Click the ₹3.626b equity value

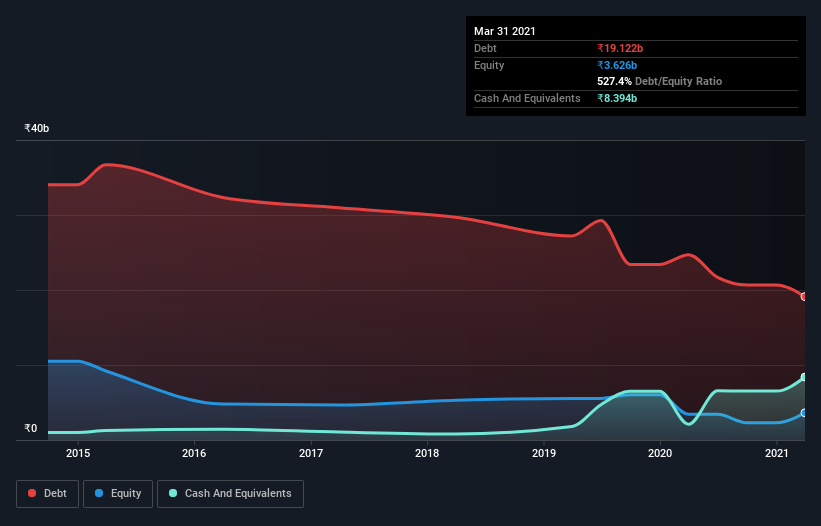(x=617, y=65)
